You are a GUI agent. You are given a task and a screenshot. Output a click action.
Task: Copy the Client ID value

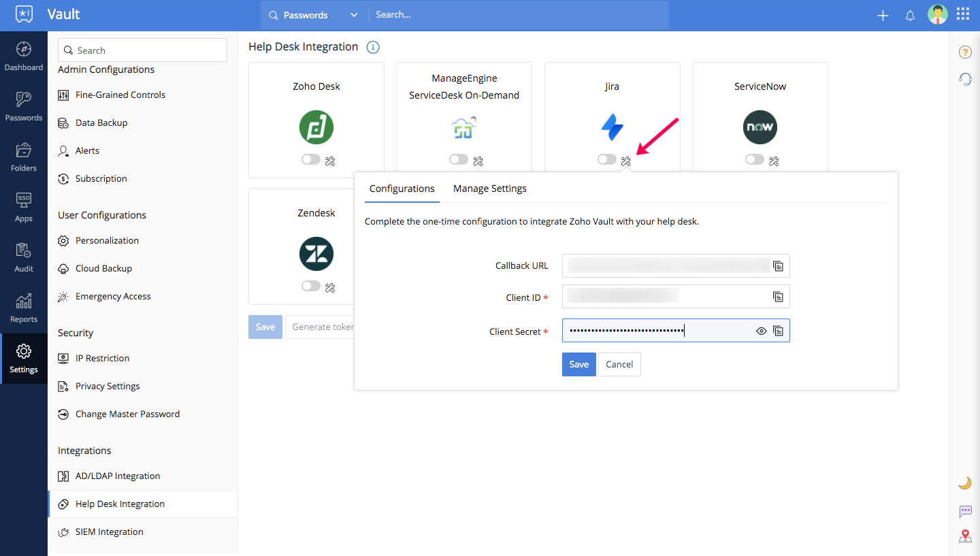(778, 297)
